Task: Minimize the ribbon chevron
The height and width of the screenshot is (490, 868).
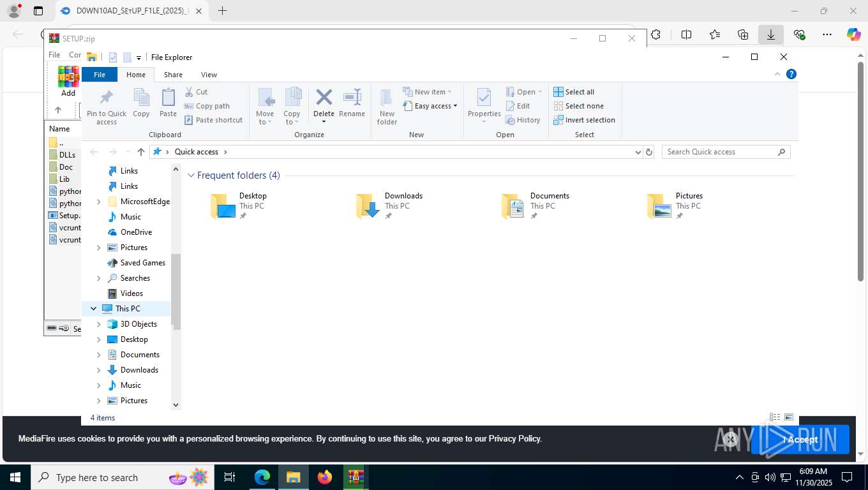Action: [777, 74]
